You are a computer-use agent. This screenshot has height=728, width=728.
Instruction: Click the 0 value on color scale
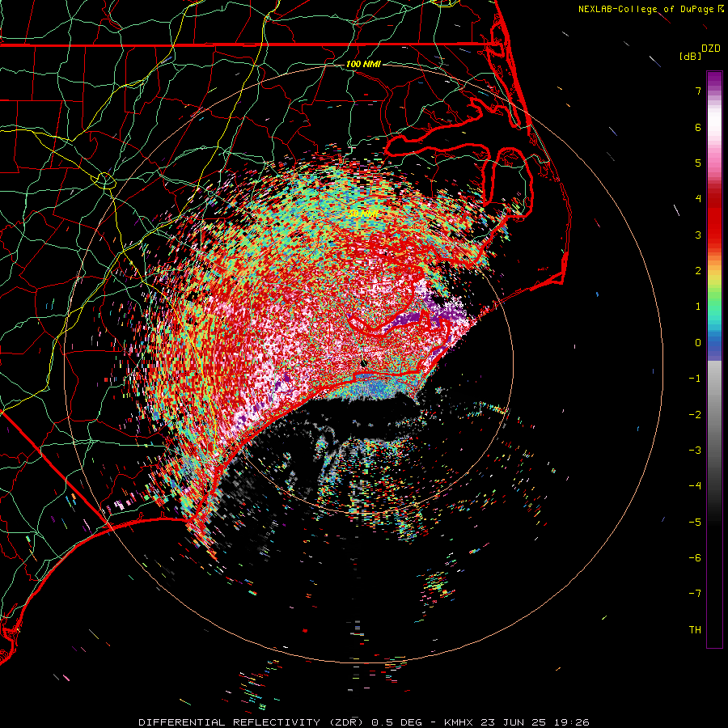click(x=698, y=343)
